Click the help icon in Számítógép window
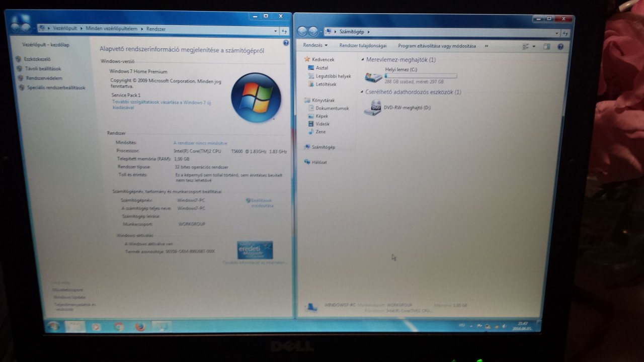Viewport: 644px width, 362px height. (x=560, y=46)
